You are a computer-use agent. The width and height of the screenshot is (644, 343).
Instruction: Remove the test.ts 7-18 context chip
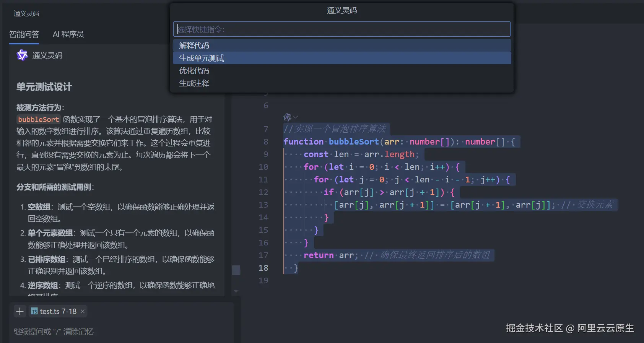pyautogui.click(x=82, y=311)
